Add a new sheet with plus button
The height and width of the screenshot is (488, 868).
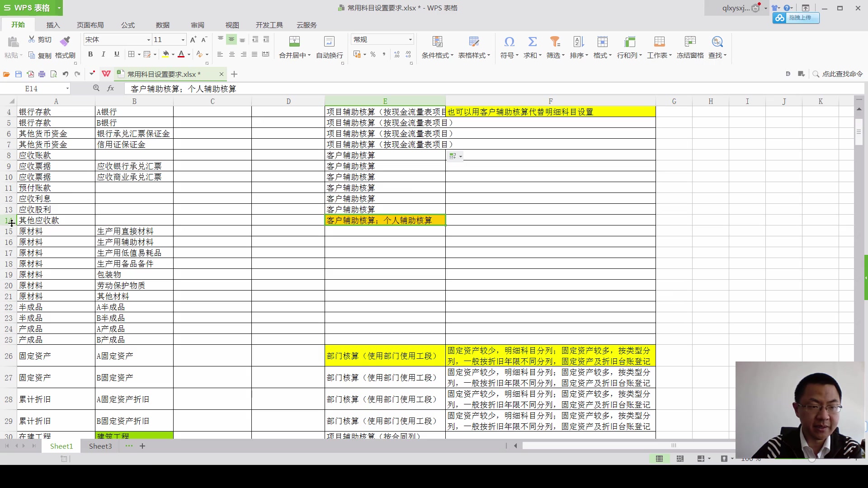[x=142, y=446]
